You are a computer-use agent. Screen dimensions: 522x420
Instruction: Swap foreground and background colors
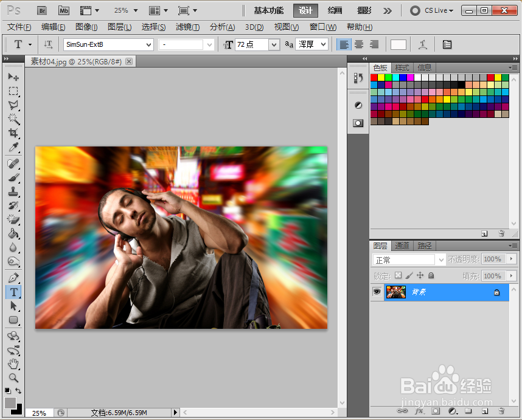(x=18, y=391)
